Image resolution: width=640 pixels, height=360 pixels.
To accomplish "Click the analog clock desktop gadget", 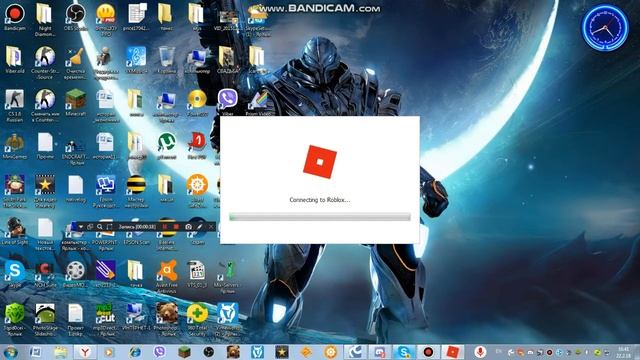I will coord(605,28).
